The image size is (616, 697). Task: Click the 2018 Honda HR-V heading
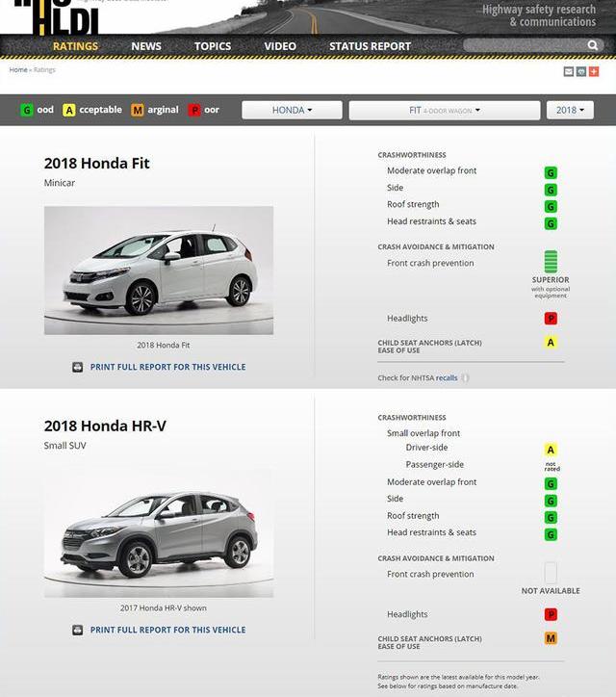[105, 426]
